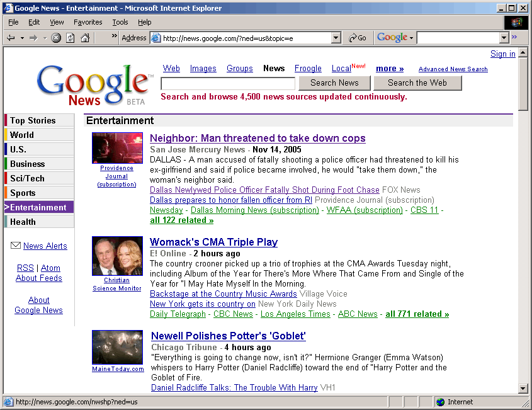Viewport: 532px width, 410px height.
Task: Select the Sci/Tech news section
Action: 40,178
